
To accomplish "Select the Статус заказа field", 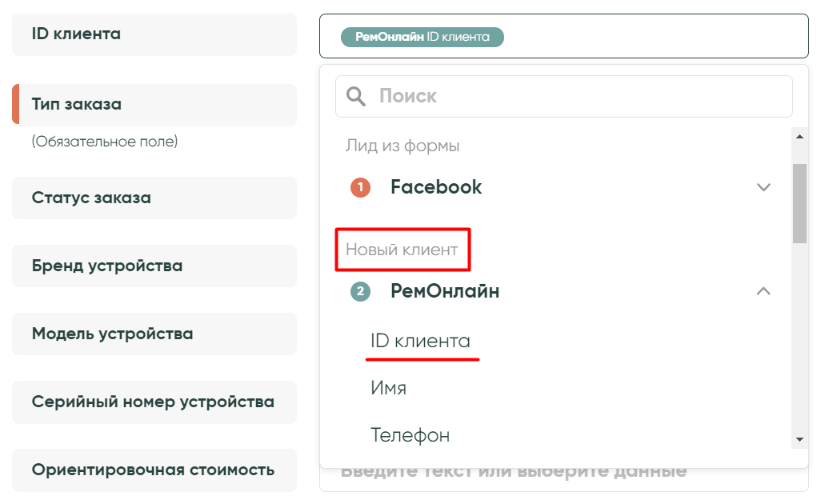I will click(154, 198).
